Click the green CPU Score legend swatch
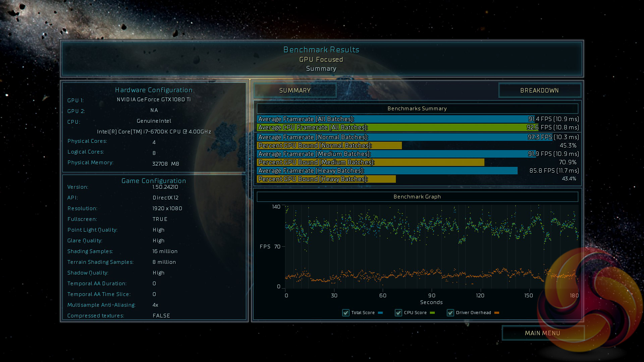The width and height of the screenshot is (644, 362). pyautogui.click(x=432, y=313)
